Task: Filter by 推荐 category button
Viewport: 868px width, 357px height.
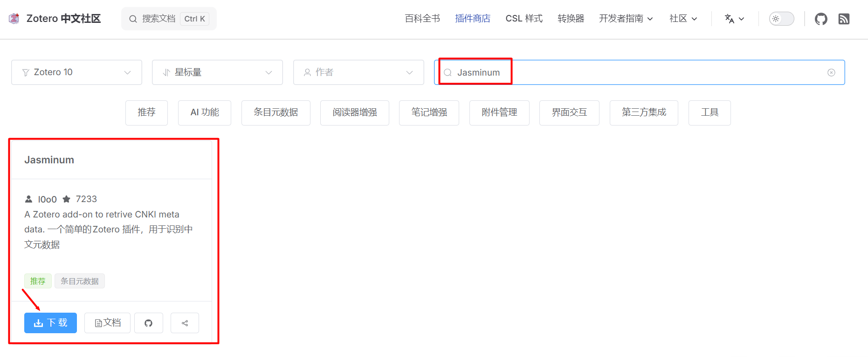Action: tap(146, 112)
